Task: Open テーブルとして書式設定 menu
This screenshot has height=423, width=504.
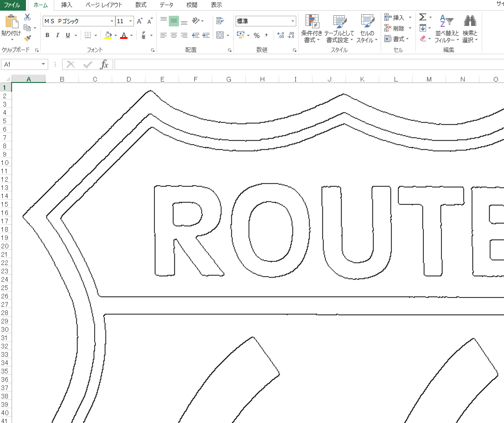Action: (339, 29)
